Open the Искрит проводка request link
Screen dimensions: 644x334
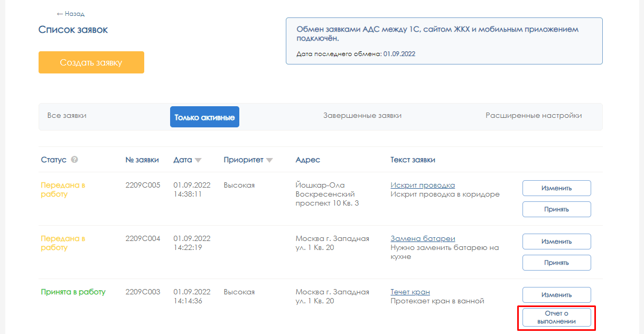point(423,185)
